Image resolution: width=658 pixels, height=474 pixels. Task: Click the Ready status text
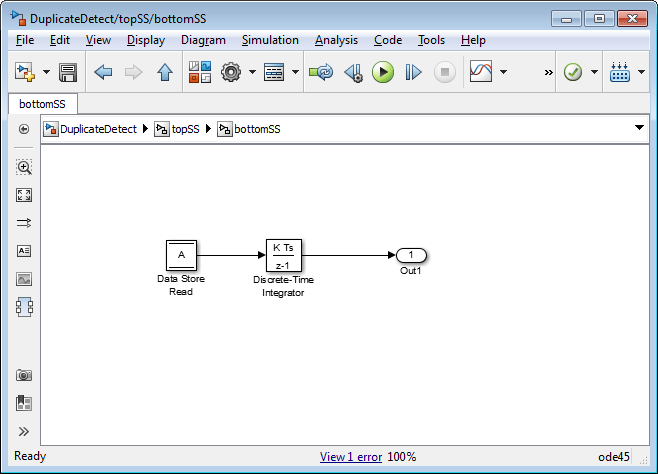coord(30,456)
